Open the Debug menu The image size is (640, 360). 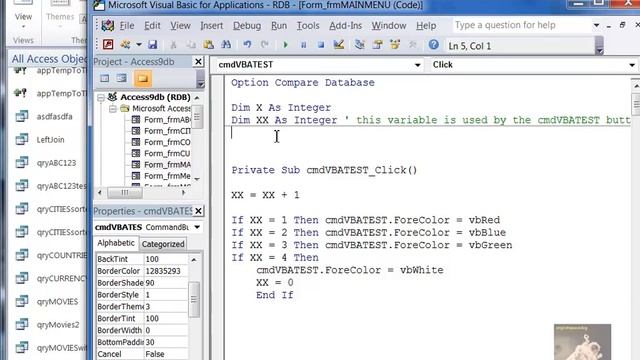tap(247, 25)
